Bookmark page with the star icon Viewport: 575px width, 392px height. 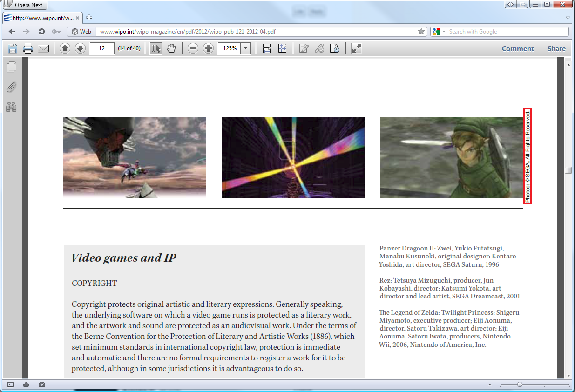[421, 32]
